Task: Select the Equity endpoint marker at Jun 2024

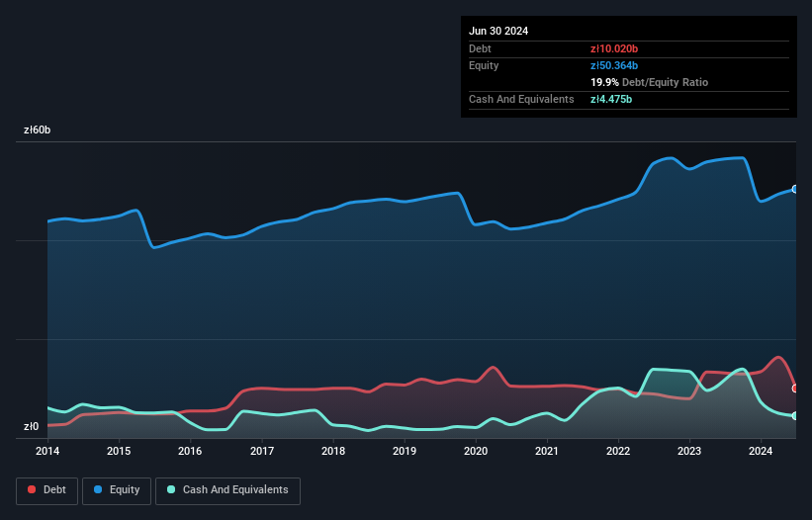Action: [x=795, y=190]
